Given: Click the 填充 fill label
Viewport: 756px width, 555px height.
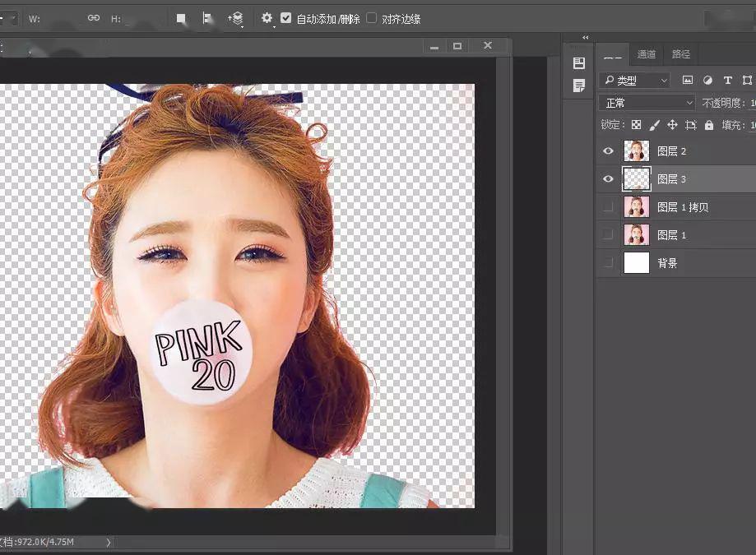Looking at the screenshot, I should 733,125.
